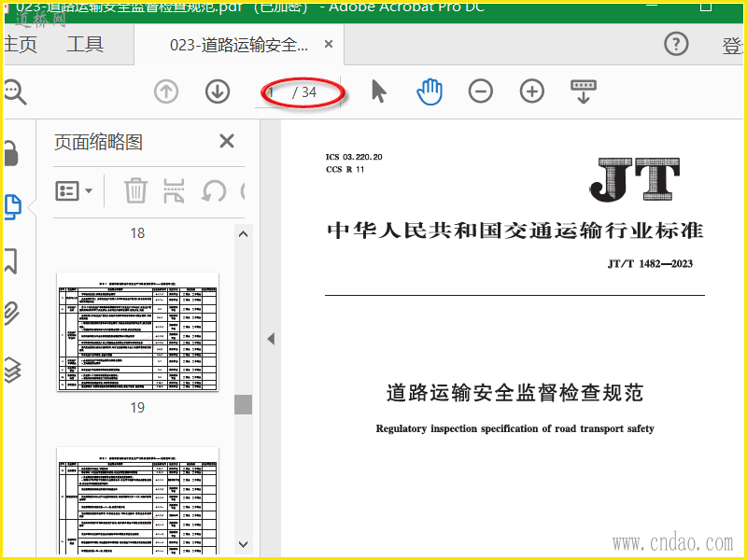Open the scrolling mode page display tool
Viewport: 747px width, 560px height.
584,91
